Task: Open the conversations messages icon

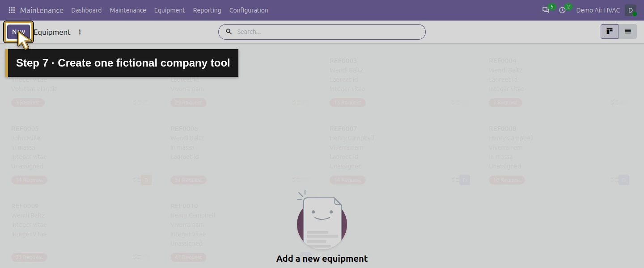Action: pyautogui.click(x=546, y=10)
